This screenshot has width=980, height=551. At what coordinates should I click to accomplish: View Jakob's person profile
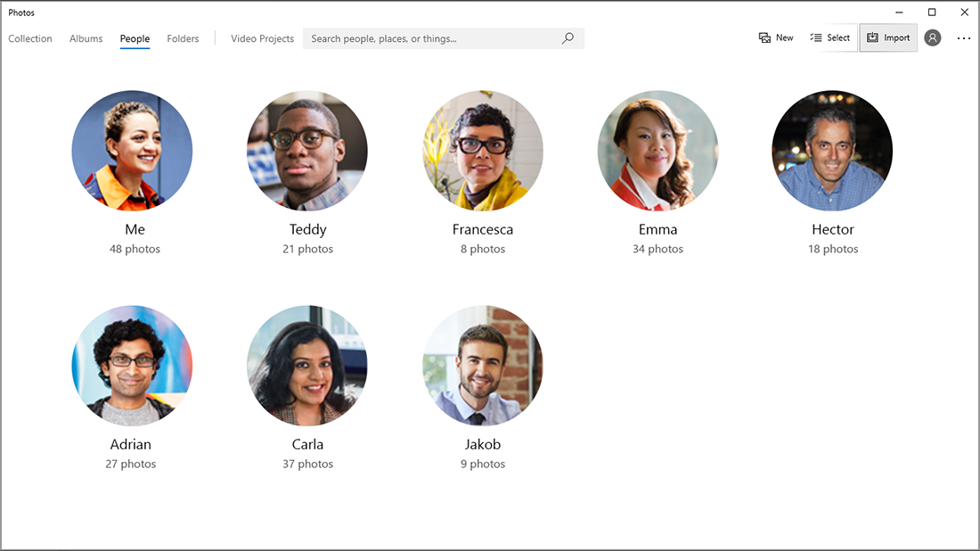coord(482,365)
